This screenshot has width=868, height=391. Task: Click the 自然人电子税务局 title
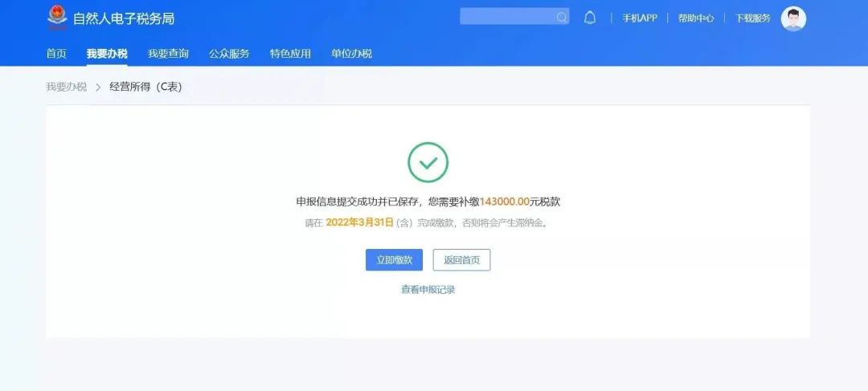(124, 18)
